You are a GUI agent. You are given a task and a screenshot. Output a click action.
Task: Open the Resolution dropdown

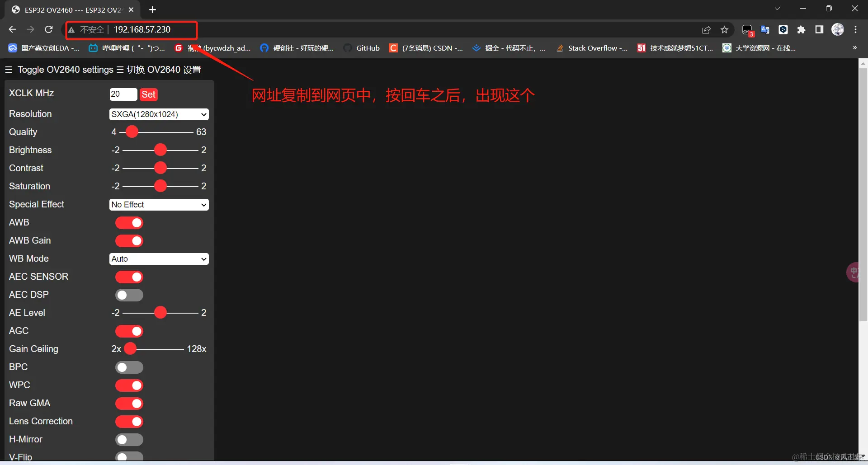click(x=158, y=114)
